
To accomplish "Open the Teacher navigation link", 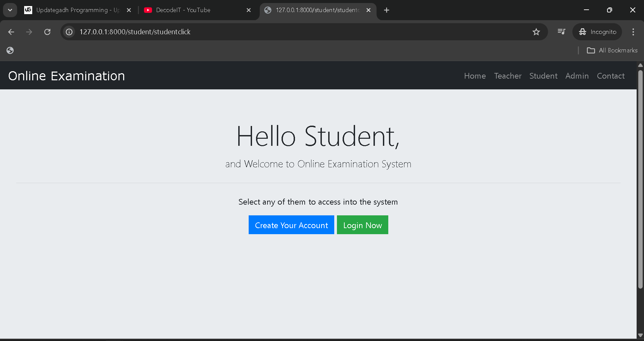I will 507,76.
